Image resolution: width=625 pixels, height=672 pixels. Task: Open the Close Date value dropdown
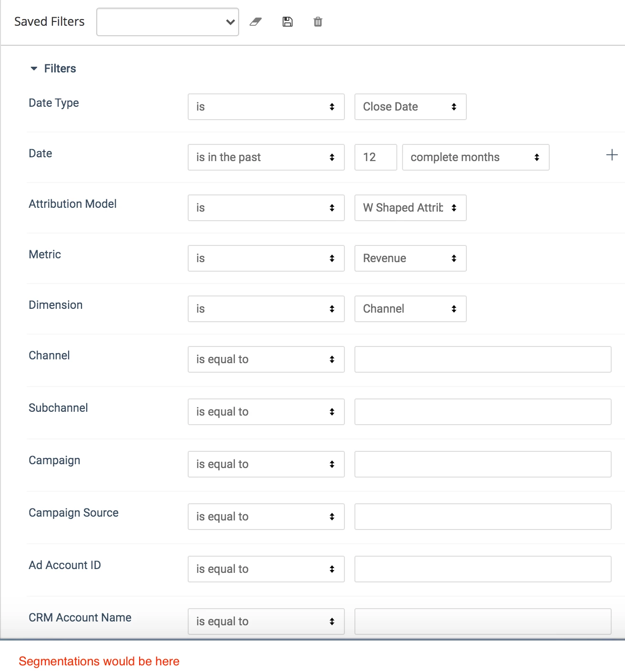(x=410, y=107)
